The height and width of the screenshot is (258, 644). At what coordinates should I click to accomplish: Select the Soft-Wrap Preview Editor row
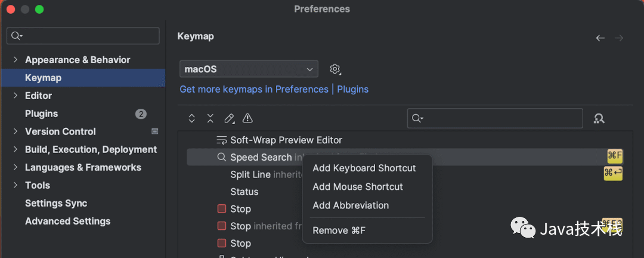pyautogui.click(x=404, y=140)
